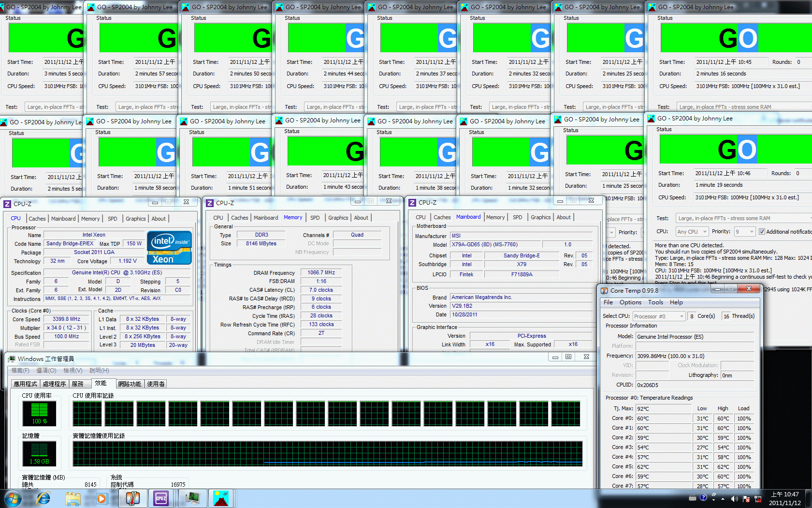Click the Z icon of CPU-Z Memory window
812x508 pixels.
pyautogui.click(x=210, y=203)
